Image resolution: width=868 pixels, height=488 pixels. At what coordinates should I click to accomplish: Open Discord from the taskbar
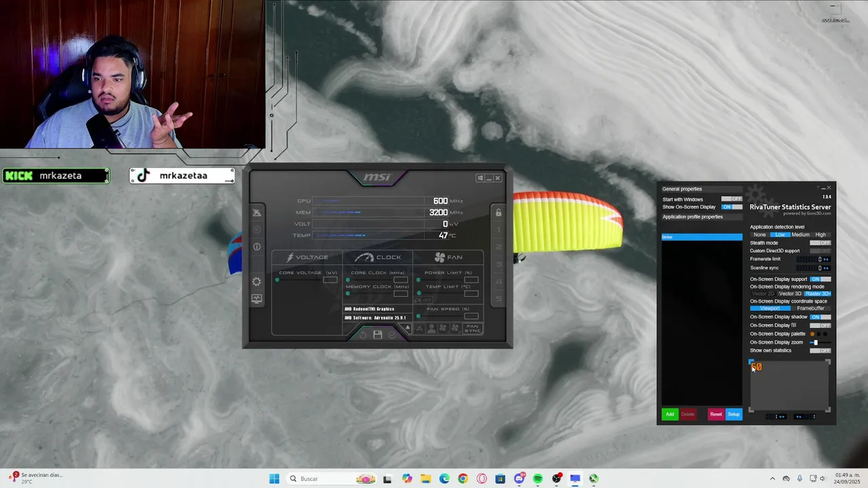[x=519, y=479]
